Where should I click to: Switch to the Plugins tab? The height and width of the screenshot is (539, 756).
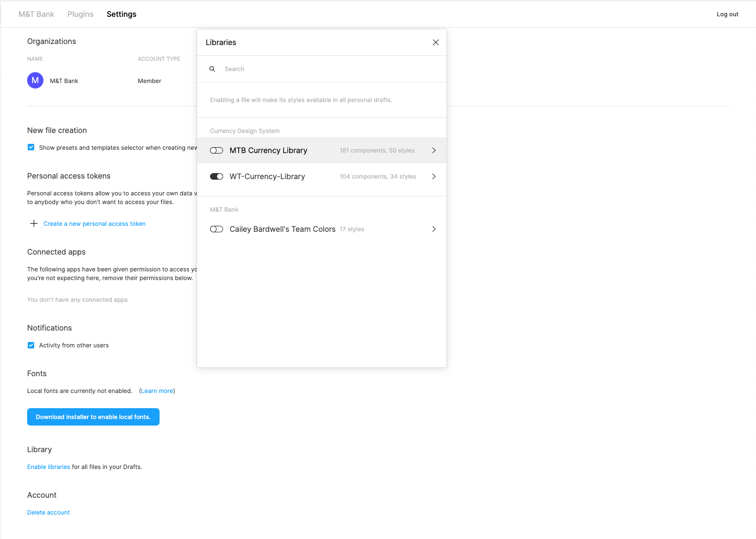click(80, 14)
